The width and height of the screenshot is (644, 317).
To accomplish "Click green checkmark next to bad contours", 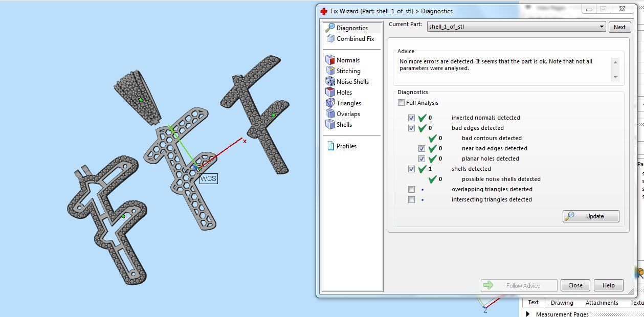I will pos(432,138).
